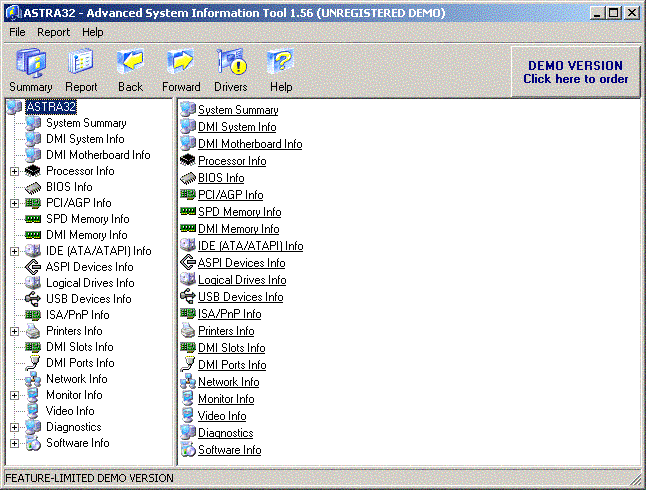The width and height of the screenshot is (646, 490).
Task: Open the System Summary link
Action: click(238, 110)
